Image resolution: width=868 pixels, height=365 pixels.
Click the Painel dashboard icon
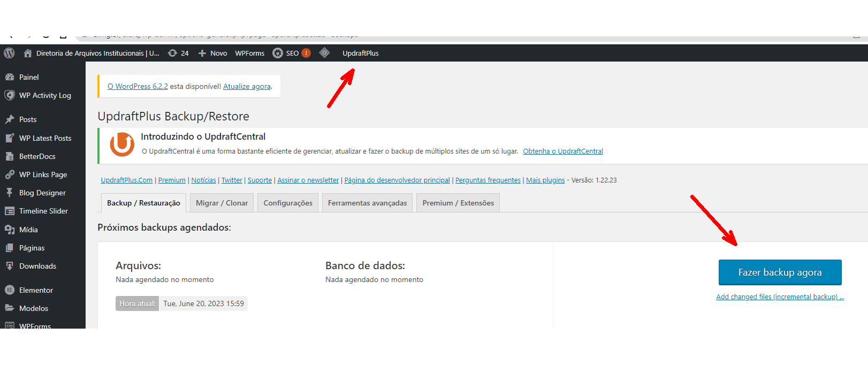(x=10, y=77)
